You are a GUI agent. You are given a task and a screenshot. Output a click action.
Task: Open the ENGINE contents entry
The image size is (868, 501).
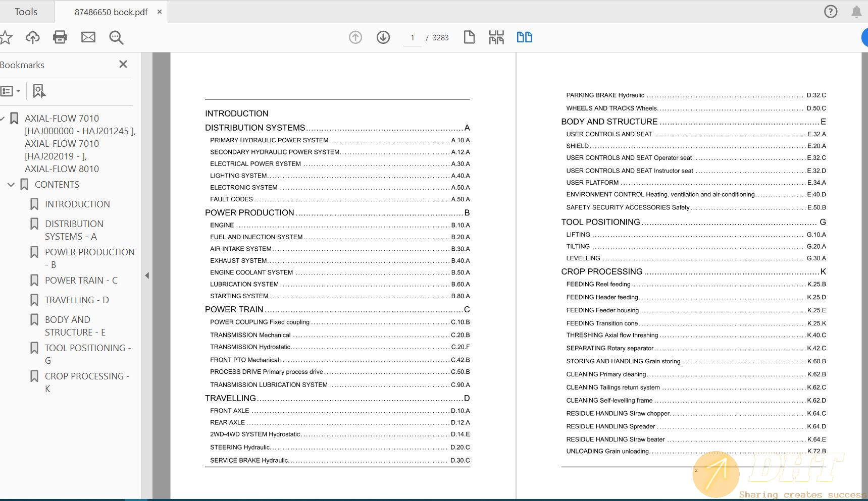(x=340, y=225)
